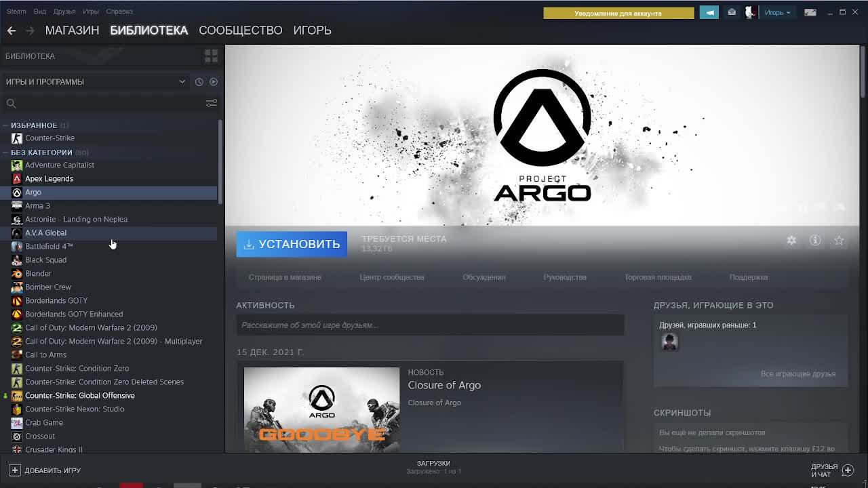This screenshot has width=868, height=488.
Task: Click the Black Squad icon
Action: click(x=17, y=260)
